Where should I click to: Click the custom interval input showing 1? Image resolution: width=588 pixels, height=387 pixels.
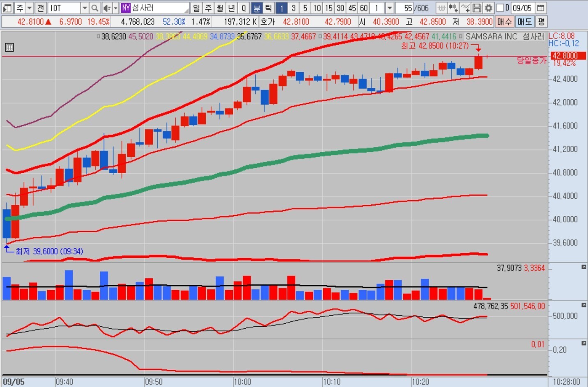click(x=377, y=8)
